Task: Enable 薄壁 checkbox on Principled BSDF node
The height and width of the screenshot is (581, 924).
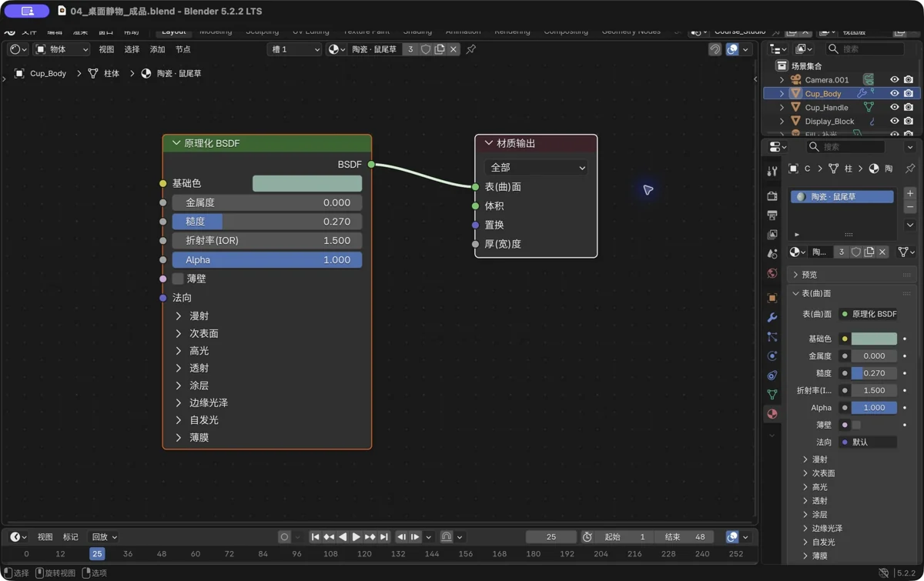Action: 178,279
